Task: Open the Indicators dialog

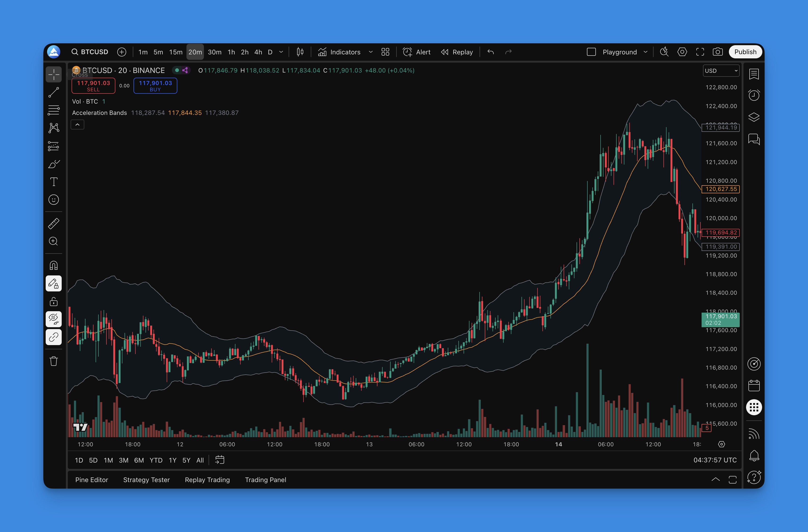Action: pyautogui.click(x=339, y=52)
